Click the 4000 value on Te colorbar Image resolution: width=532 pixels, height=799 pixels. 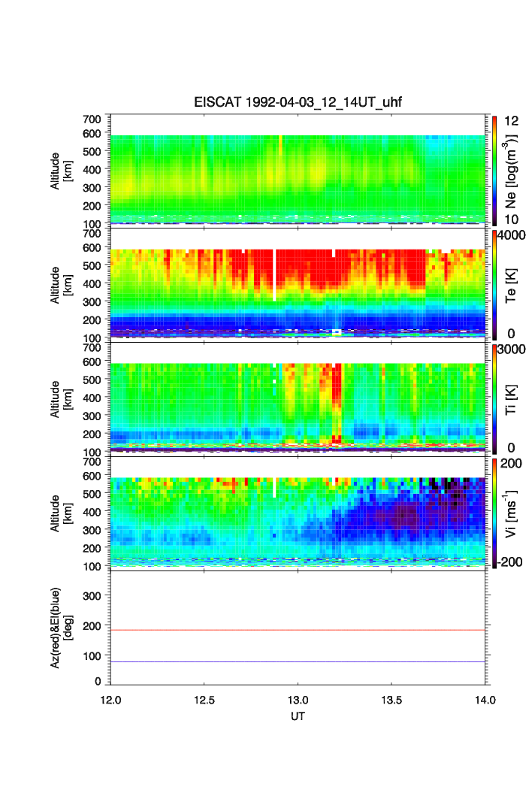point(512,235)
